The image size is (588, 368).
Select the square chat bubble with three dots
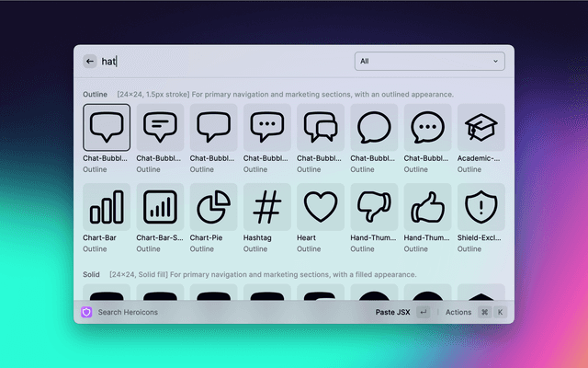267,127
